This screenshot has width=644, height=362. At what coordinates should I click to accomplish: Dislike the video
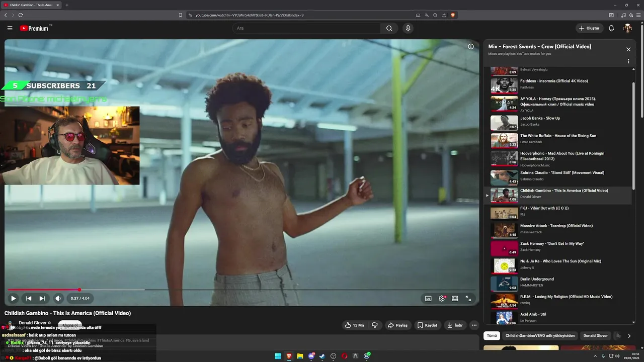point(375,325)
